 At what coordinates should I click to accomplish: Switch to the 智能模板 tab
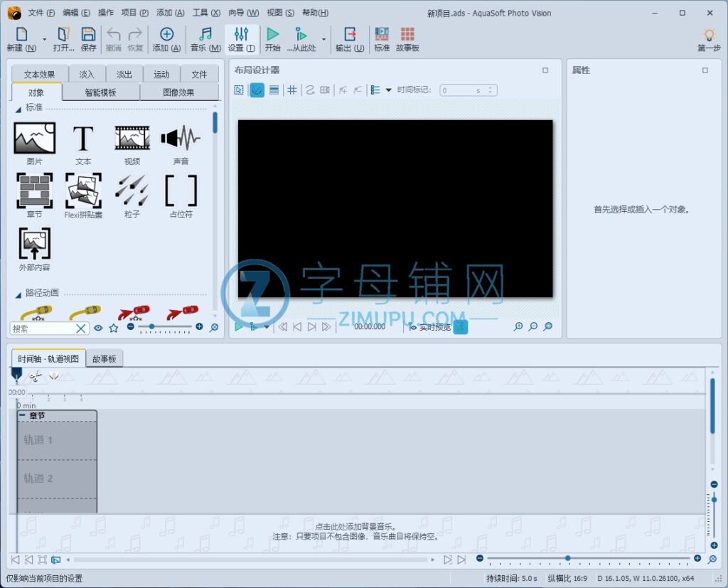click(x=100, y=92)
